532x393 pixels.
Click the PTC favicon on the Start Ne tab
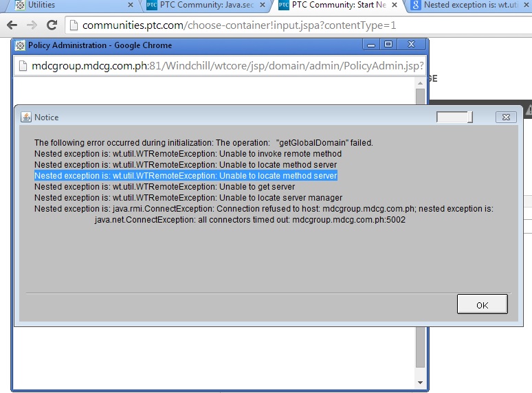283,5
